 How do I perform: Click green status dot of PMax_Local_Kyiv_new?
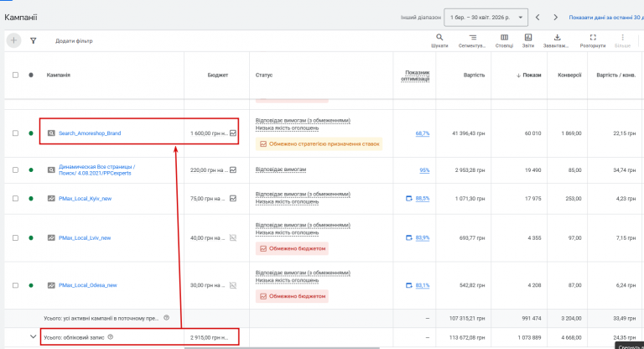pyautogui.click(x=31, y=199)
